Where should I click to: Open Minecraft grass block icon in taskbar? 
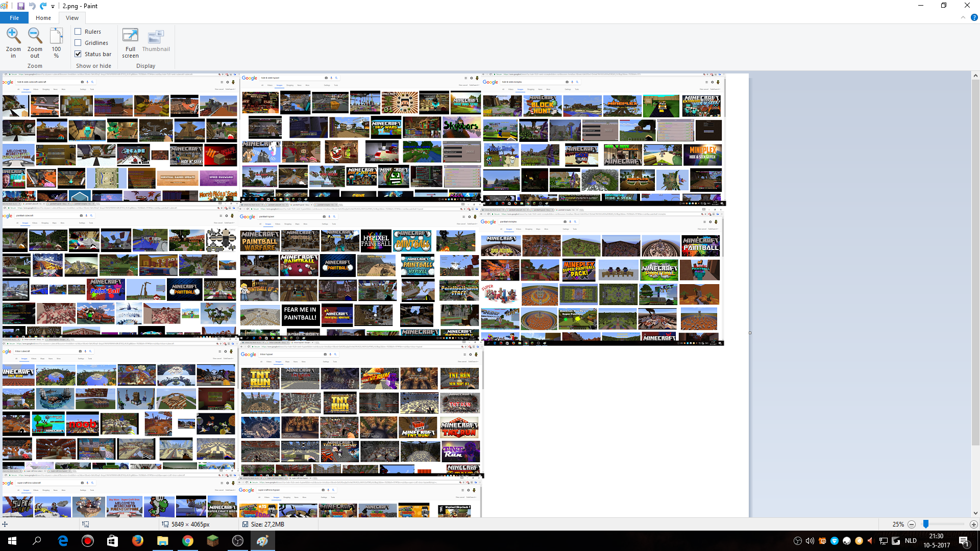click(x=212, y=541)
